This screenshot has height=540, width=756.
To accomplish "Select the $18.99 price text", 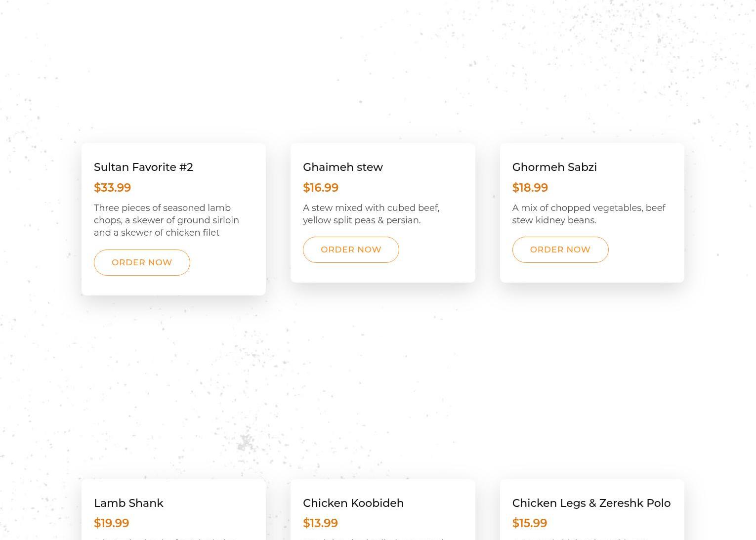I will (x=530, y=188).
